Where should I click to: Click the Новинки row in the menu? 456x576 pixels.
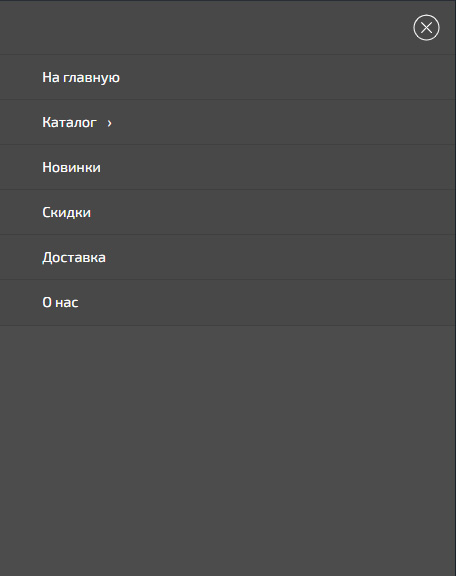pyautogui.click(x=228, y=167)
